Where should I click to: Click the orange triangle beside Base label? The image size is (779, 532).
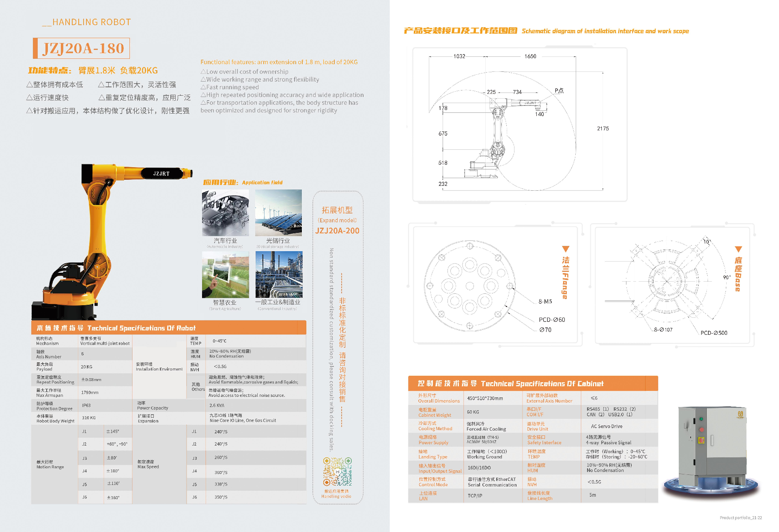tap(738, 249)
